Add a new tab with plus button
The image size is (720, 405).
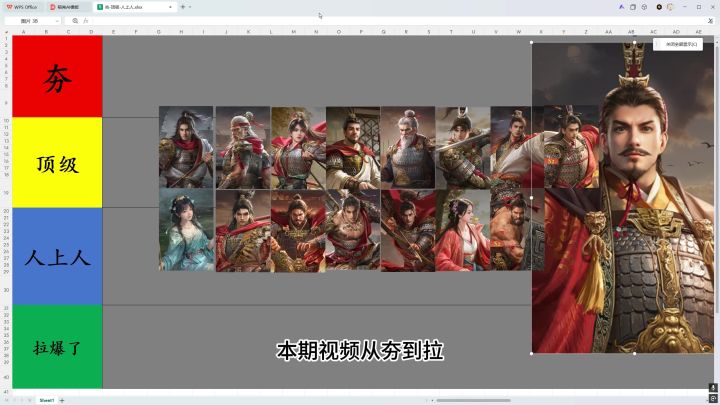click(x=183, y=7)
